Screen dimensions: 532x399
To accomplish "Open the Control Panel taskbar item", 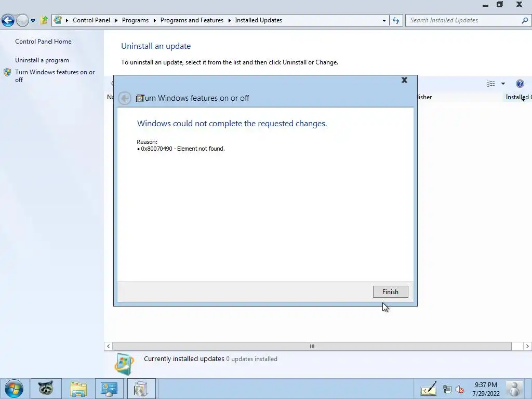I will click(x=109, y=389).
